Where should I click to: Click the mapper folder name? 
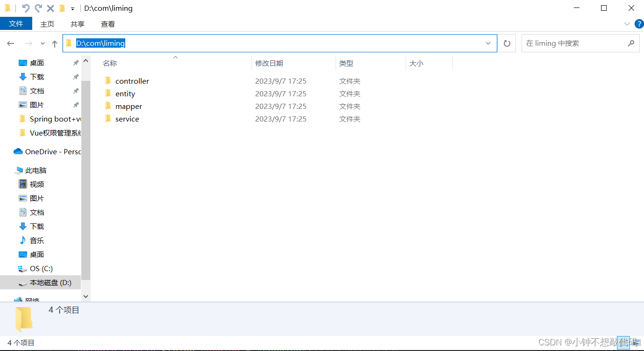pos(129,106)
